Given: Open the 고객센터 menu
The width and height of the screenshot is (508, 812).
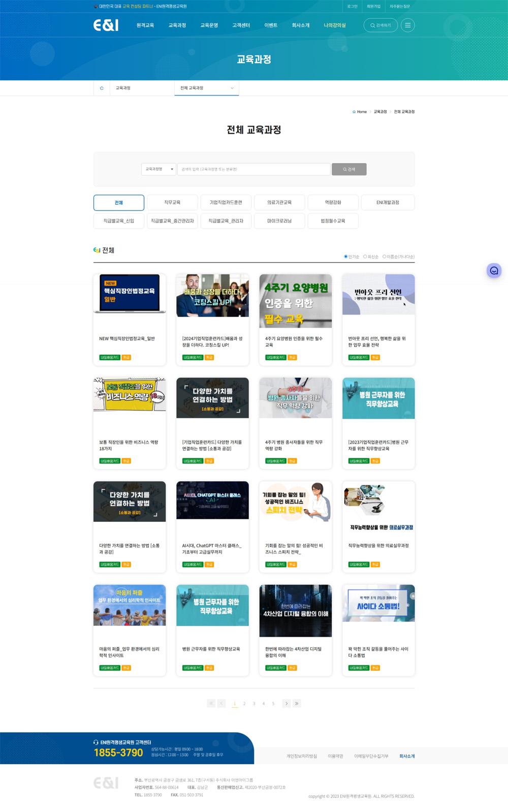Looking at the screenshot, I should click(x=241, y=25).
